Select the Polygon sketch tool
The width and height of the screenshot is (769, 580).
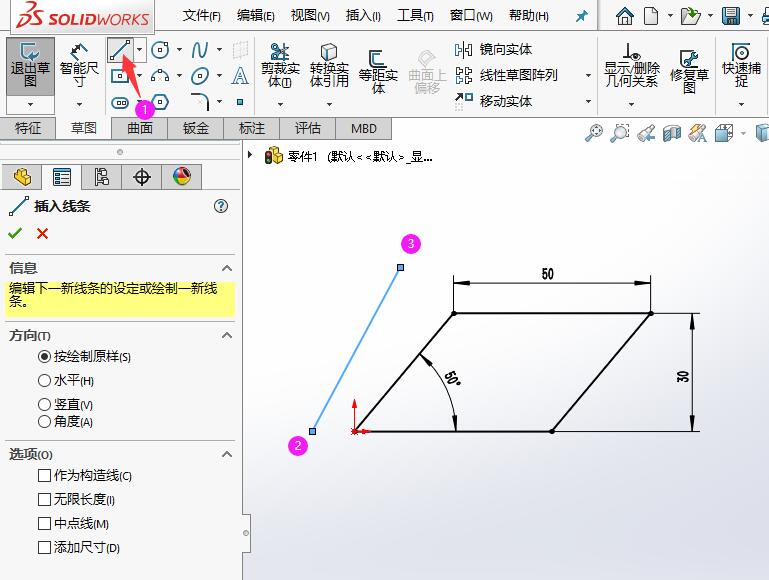[160, 102]
